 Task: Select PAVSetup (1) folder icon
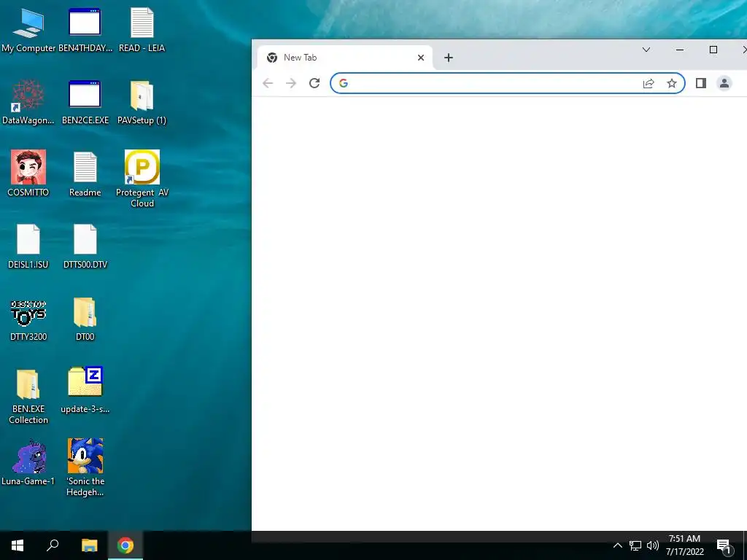(x=142, y=102)
